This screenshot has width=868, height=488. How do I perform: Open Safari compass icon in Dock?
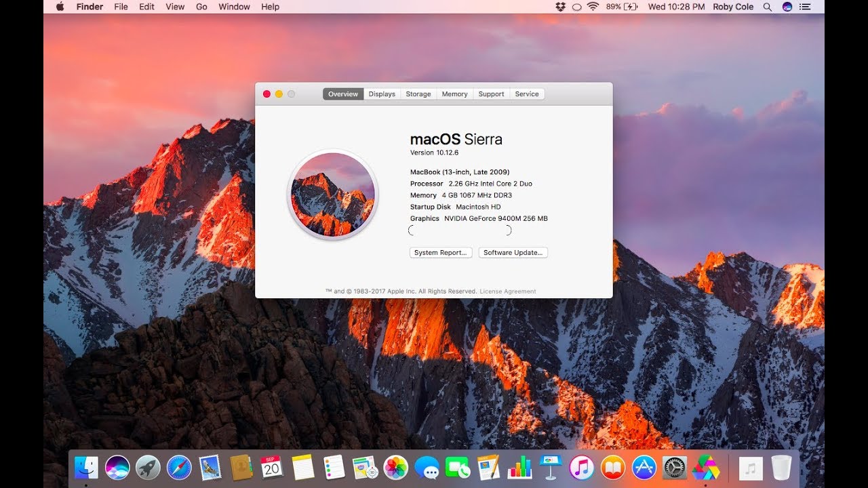[179, 467]
